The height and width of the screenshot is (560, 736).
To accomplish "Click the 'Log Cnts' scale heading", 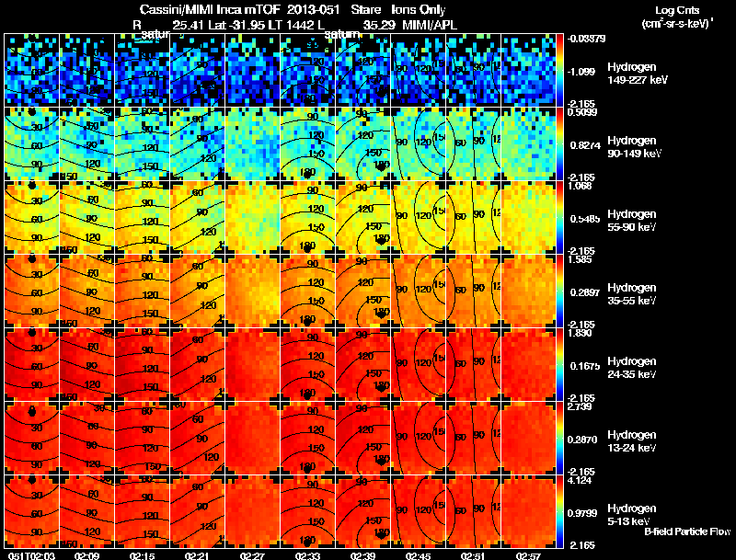I will [x=676, y=10].
